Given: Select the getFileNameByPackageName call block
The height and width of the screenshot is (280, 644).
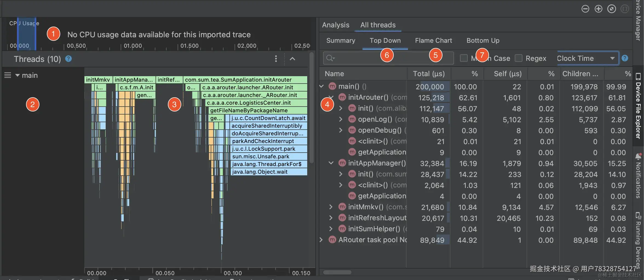Looking at the screenshot, I should (x=258, y=110).
